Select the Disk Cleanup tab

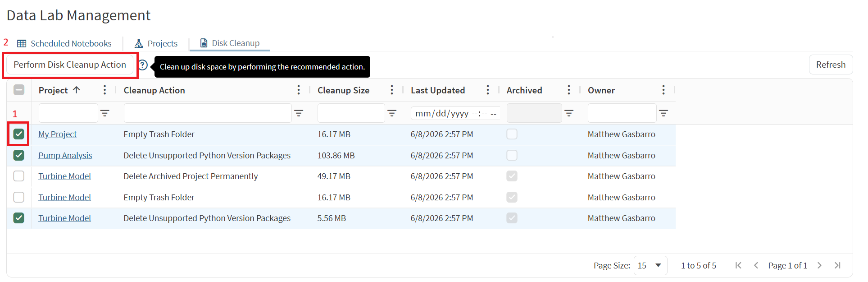point(230,43)
